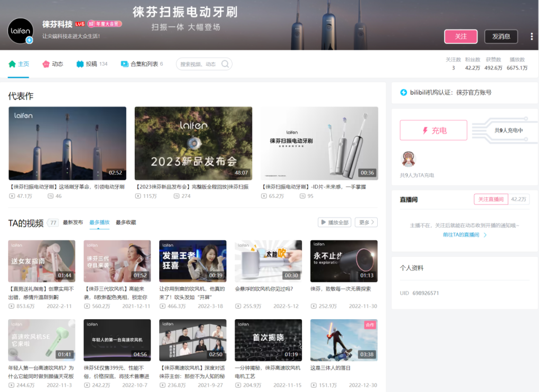539x392 pixels.
Task: Click avatar verification badge icon
Action: click(x=29, y=40)
